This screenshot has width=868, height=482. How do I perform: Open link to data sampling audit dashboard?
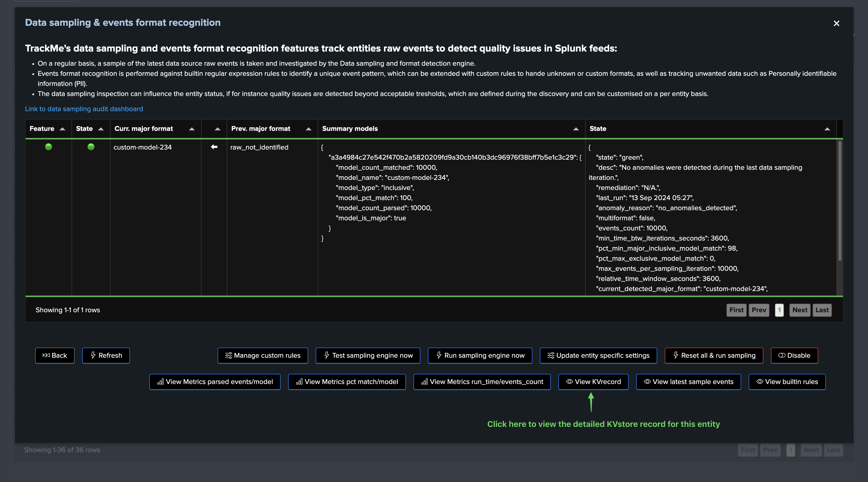[84, 109]
